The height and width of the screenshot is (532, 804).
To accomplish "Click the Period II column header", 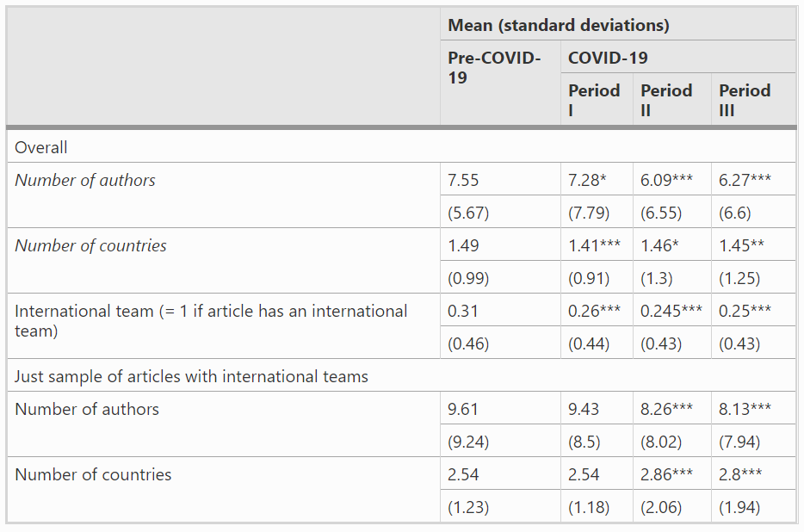I will pyautogui.click(x=666, y=100).
